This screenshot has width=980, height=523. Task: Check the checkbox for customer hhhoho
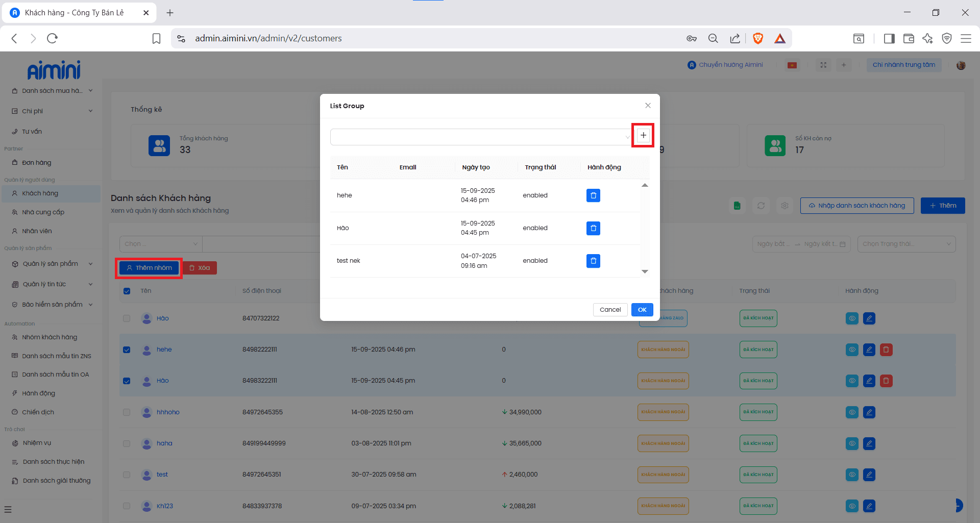click(x=127, y=412)
